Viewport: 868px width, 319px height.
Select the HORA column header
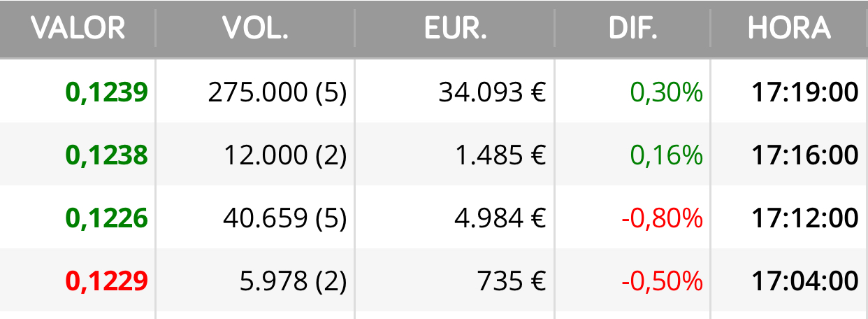click(789, 29)
